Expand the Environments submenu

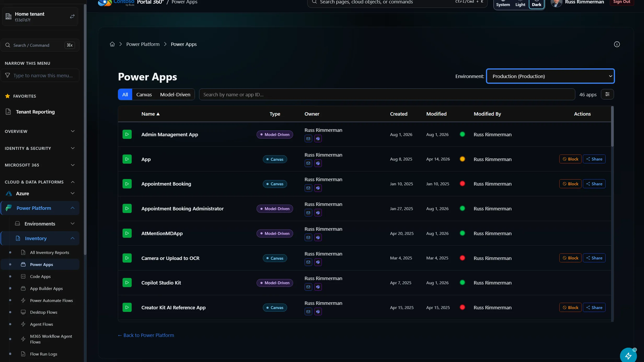44,224
